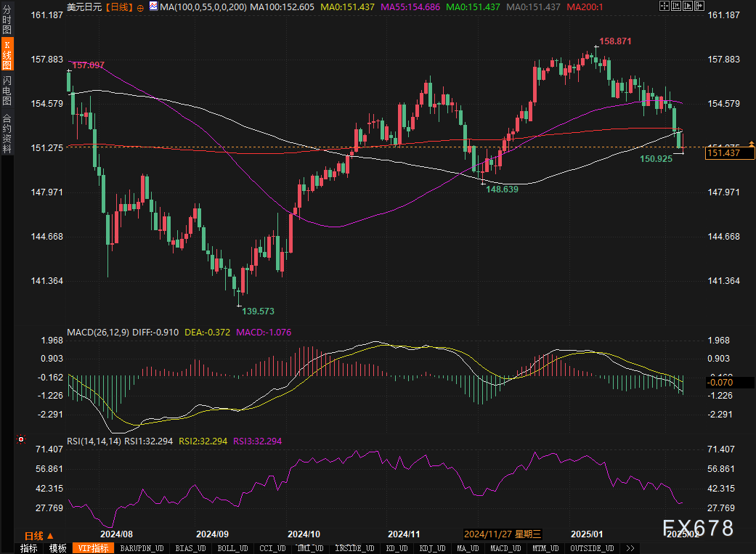Click the MACD(26,12,9) indicator label
The image size is (756, 554).
[x=98, y=332]
